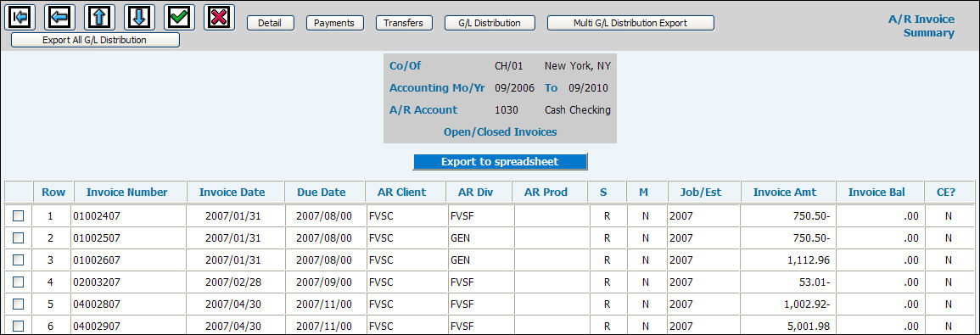Click the Invoice Number column header
Image resolution: width=980 pixels, height=335 pixels.
tap(127, 193)
